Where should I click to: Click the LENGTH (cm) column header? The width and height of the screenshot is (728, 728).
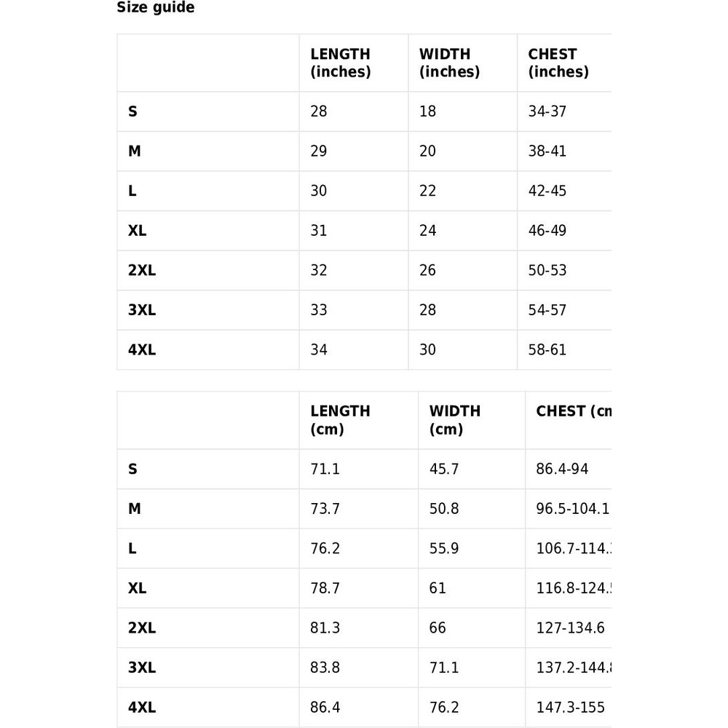pos(340,420)
